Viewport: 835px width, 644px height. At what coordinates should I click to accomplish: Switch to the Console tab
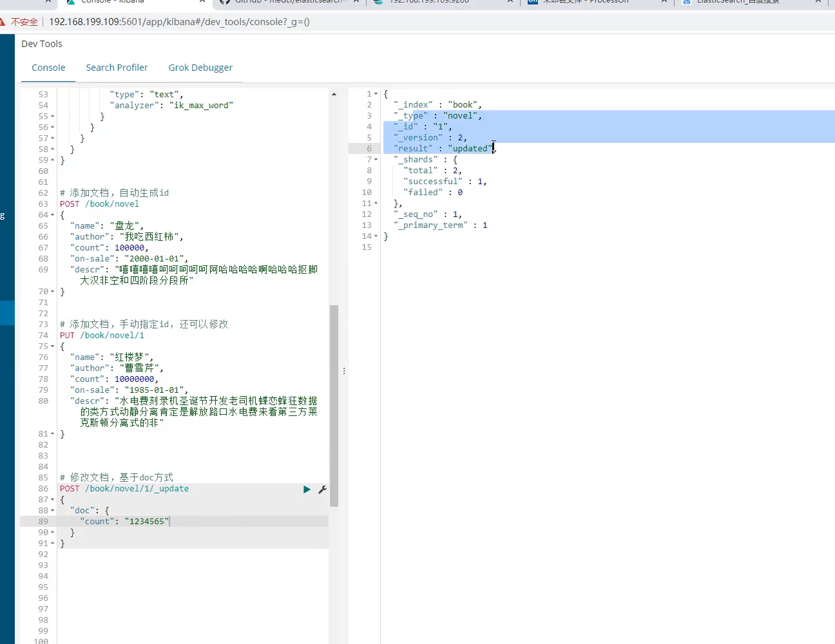coord(48,68)
